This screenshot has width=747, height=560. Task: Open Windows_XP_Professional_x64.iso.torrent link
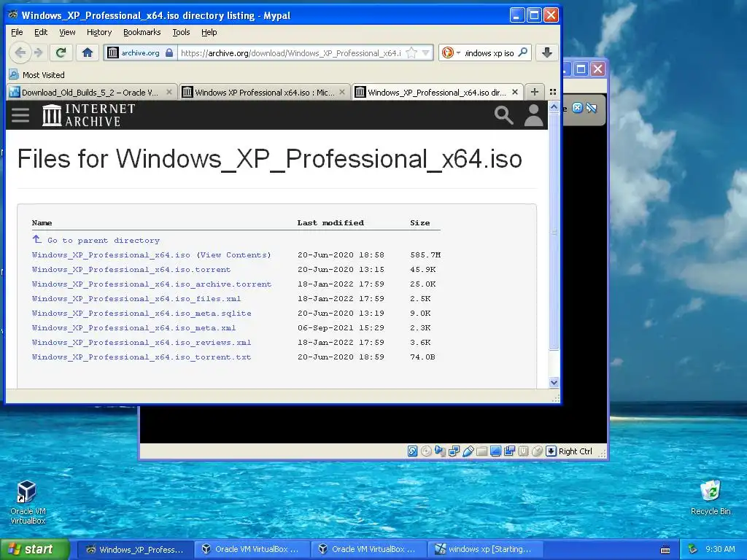131,270
